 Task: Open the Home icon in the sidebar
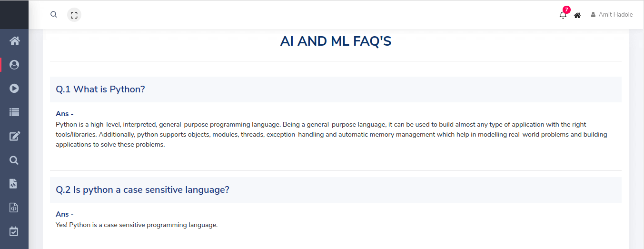[14, 41]
